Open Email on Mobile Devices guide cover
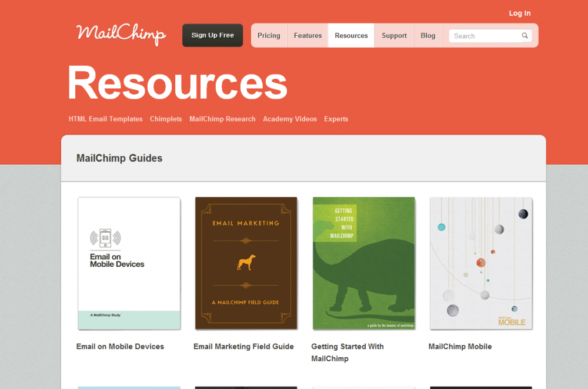Viewport: 588px width, 389px height. click(129, 263)
